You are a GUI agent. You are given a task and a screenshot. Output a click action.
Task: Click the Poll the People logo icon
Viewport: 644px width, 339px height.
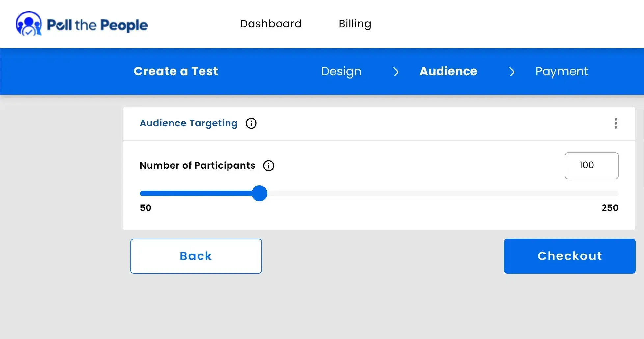coord(29,24)
